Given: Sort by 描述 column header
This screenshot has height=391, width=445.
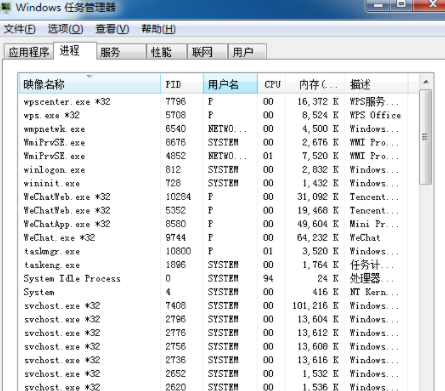Looking at the screenshot, I should 376,84.
